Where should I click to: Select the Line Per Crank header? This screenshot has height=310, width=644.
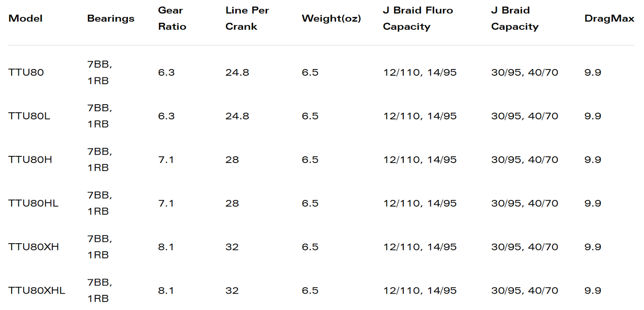(x=247, y=19)
